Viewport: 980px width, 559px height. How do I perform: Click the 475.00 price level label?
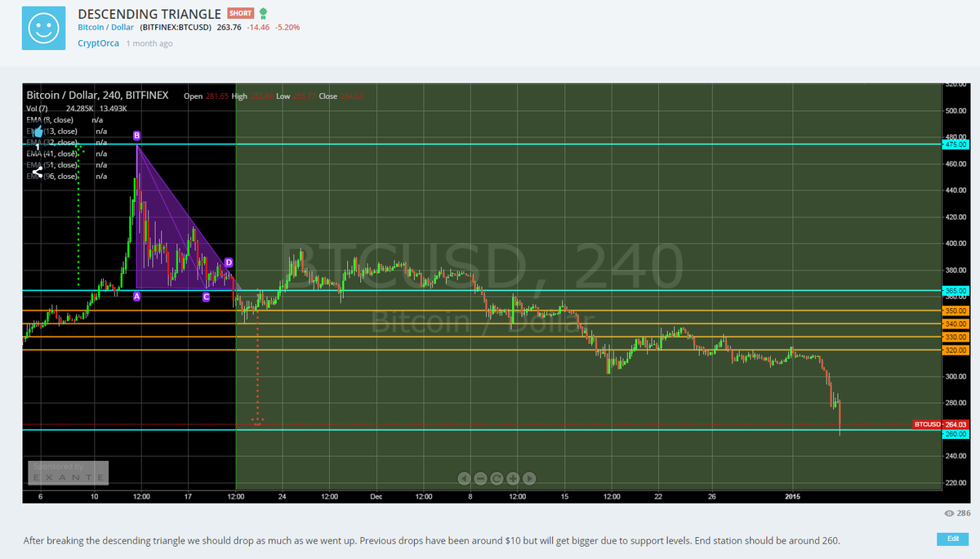955,144
